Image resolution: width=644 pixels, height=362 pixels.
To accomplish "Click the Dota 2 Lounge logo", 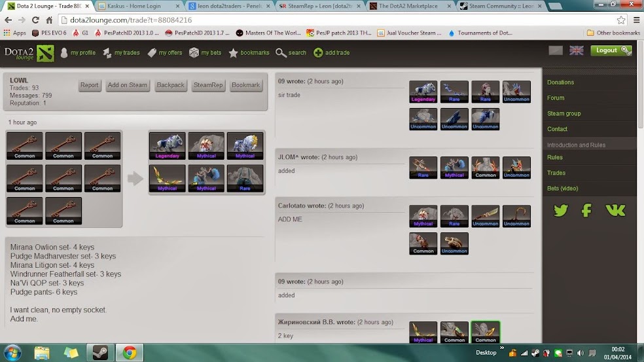I will [29, 54].
